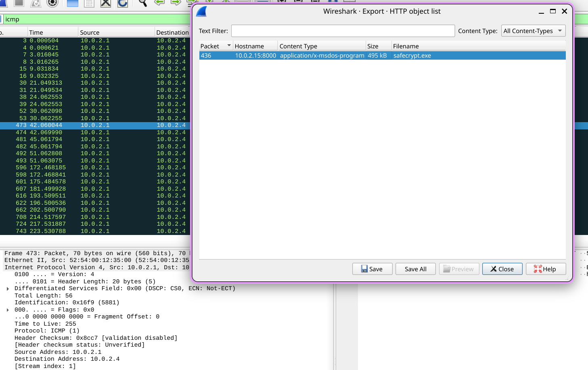Screen dimensions: 588x370
Task: Click the Save button in export dialog
Action: (x=372, y=269)
